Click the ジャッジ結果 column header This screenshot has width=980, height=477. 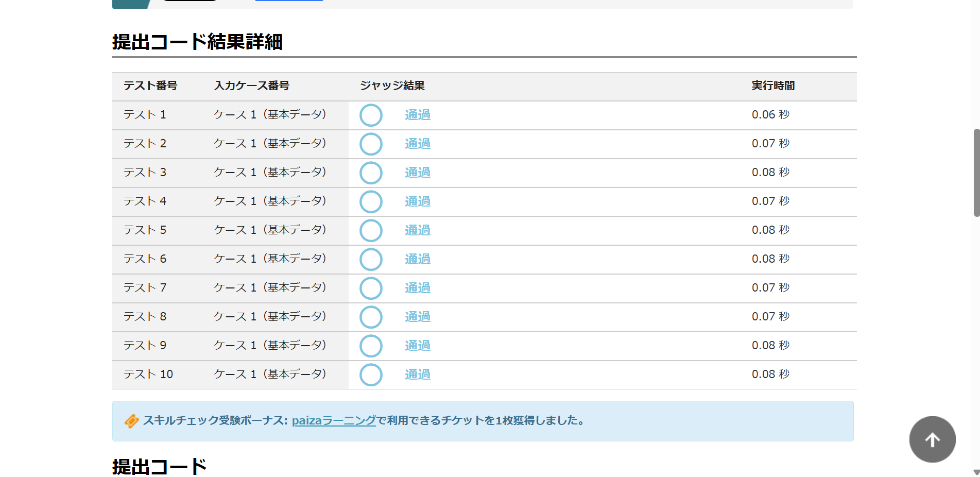pos(392,86)
